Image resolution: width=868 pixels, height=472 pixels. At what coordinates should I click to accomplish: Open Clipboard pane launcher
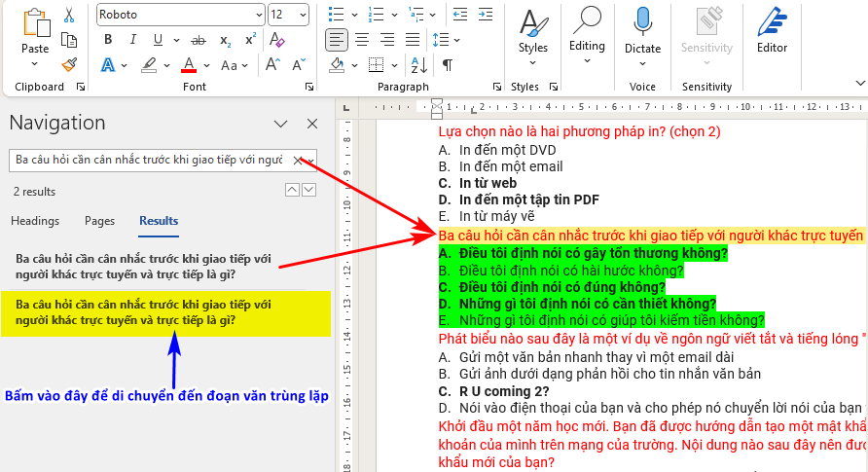point(81,87)
